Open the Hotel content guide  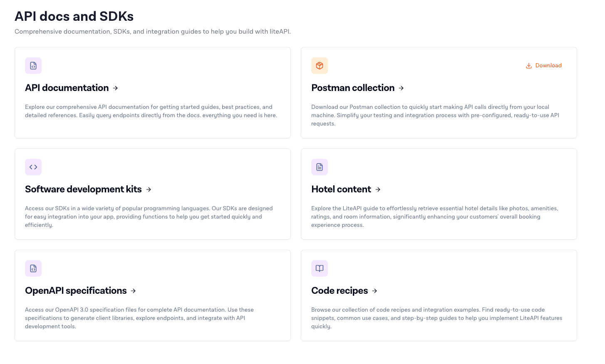(x=341, y=189)
